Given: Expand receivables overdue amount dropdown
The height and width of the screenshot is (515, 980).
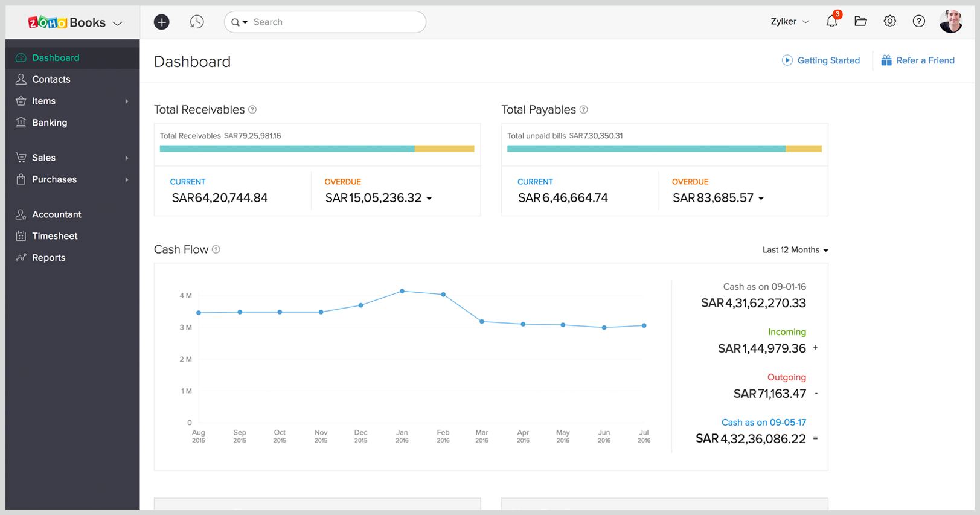Looking at the screenshot, I should coord(429,199).
